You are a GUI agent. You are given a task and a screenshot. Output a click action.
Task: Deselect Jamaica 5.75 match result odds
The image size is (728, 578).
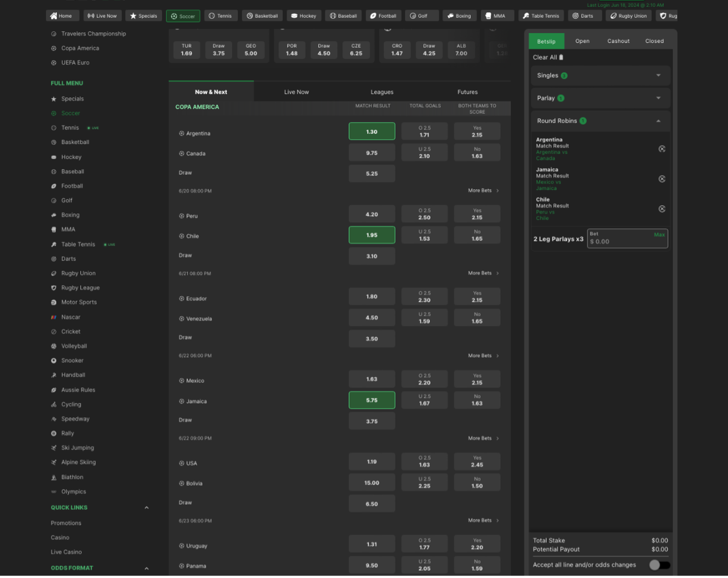coord(372,400)
